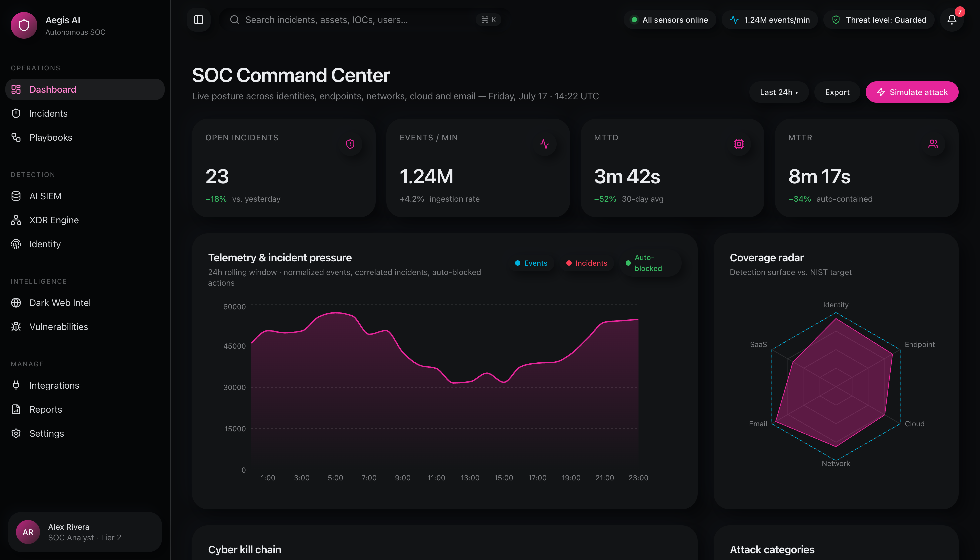Screen dimensions: 980x560
Task: Open XDR Engine page
Action: [x=85, y=220]
